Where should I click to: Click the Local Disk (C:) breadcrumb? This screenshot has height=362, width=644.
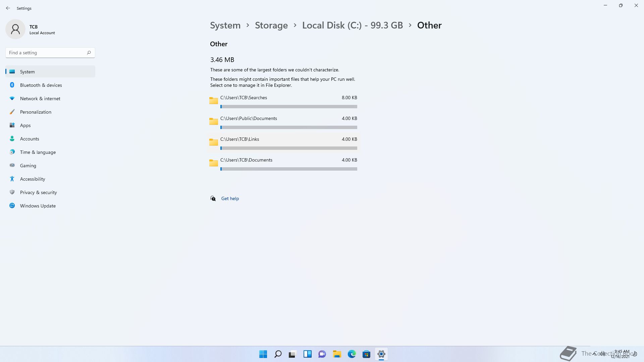[352, 25]
